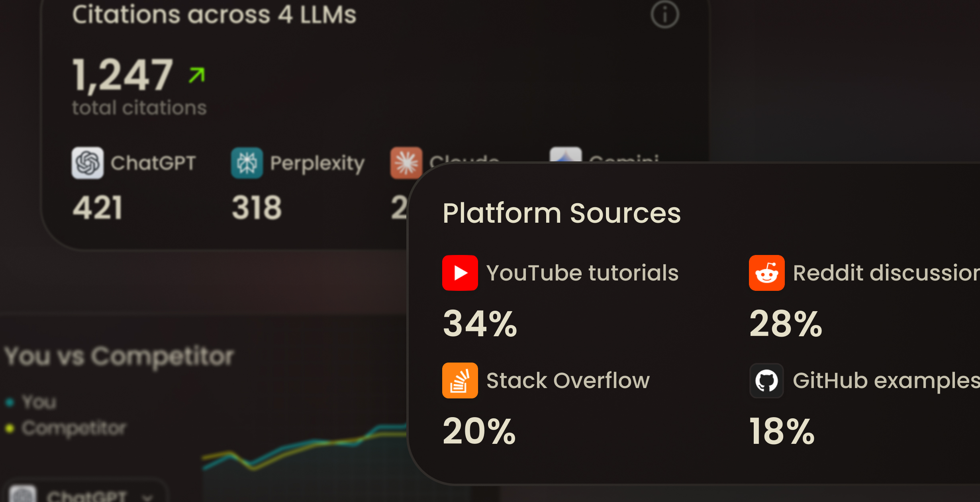Screen dimensions: 980x502
Task: Click the Stack Overflow icon
Action: point(460,380)
